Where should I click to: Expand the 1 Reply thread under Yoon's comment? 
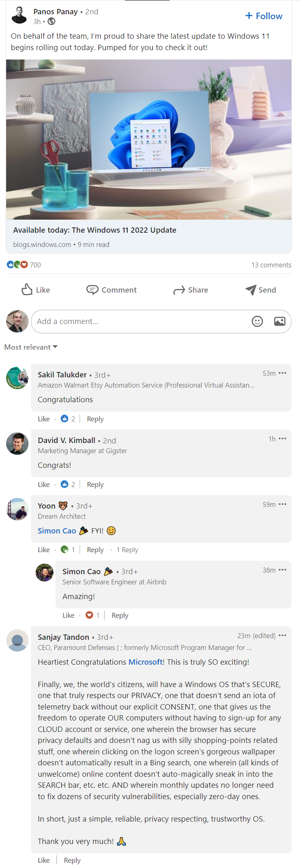pyautogui.click(x=127, y=550)
